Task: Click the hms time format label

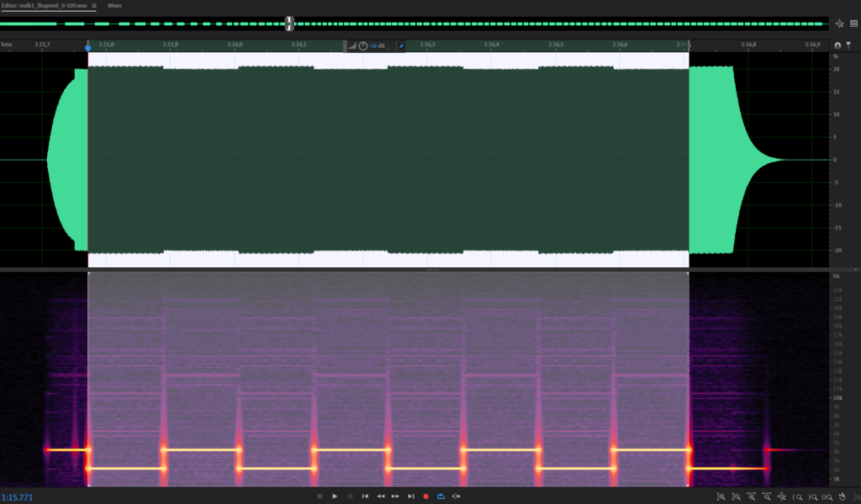Action: [x=7, y=45]
